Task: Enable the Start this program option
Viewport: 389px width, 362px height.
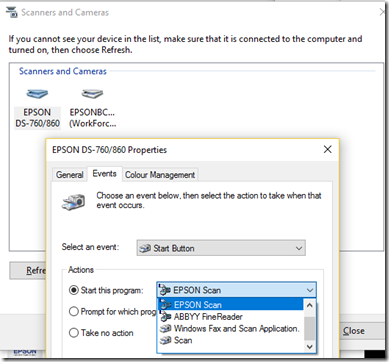Action: [x=73, y=290]
